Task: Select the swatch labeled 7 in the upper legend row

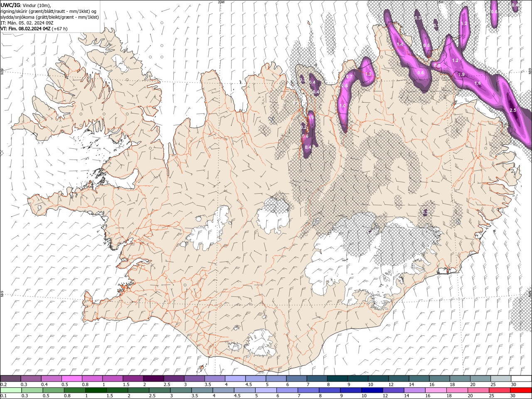Action: pos(317,379)
